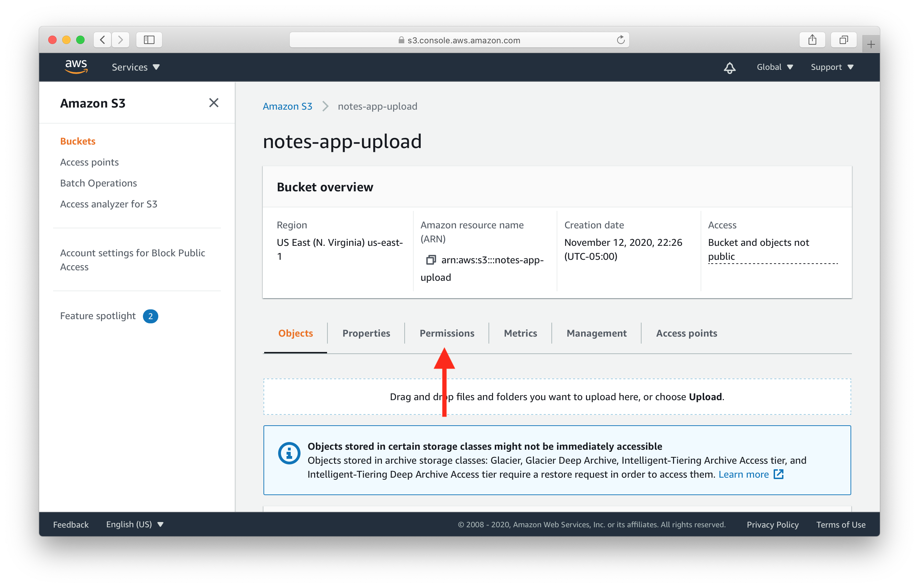Screen dimensions: 919x588
Task: Click the AWS logo
Action: click(x=76, y=66)
